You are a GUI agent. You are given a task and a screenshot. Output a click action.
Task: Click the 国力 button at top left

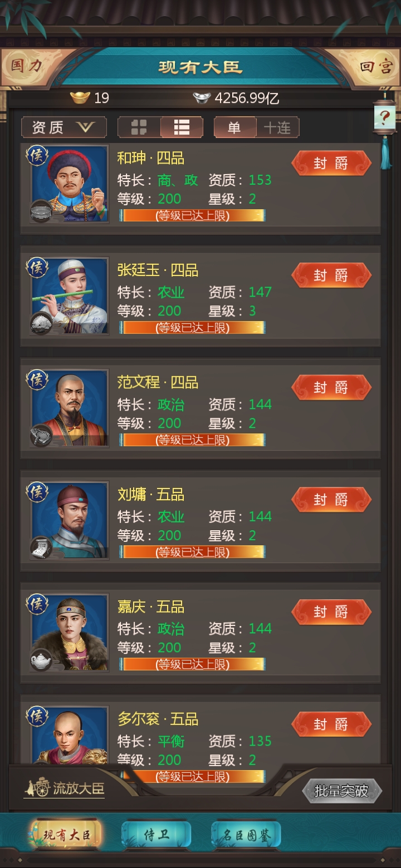coord(27,66)
